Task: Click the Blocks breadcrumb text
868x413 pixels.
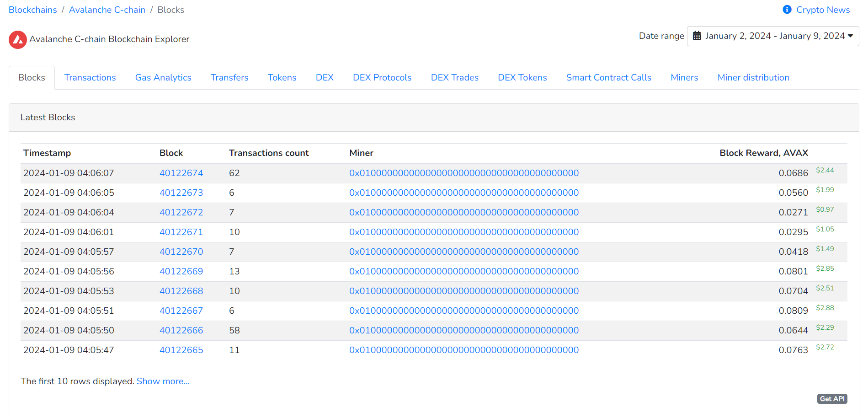Action: pyautogui.click(x=171, y=10)
